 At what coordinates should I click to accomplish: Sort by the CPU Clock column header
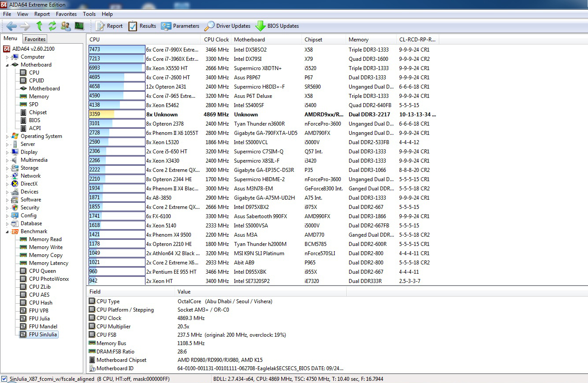[216, 40]
